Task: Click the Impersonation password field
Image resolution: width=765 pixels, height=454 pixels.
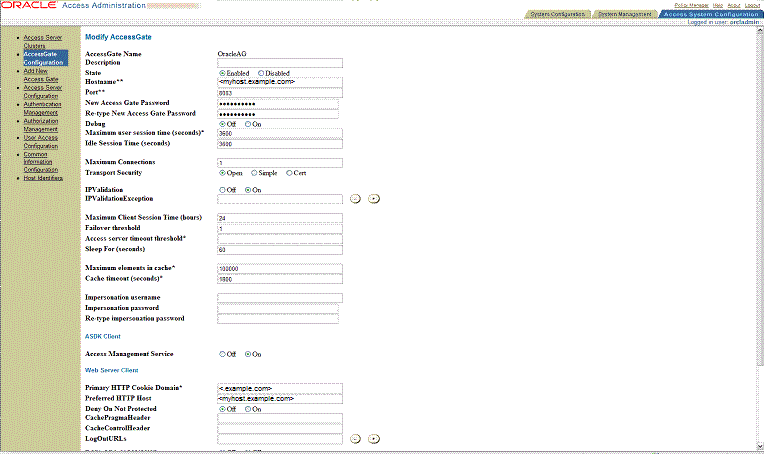Action: click(278, 309)
